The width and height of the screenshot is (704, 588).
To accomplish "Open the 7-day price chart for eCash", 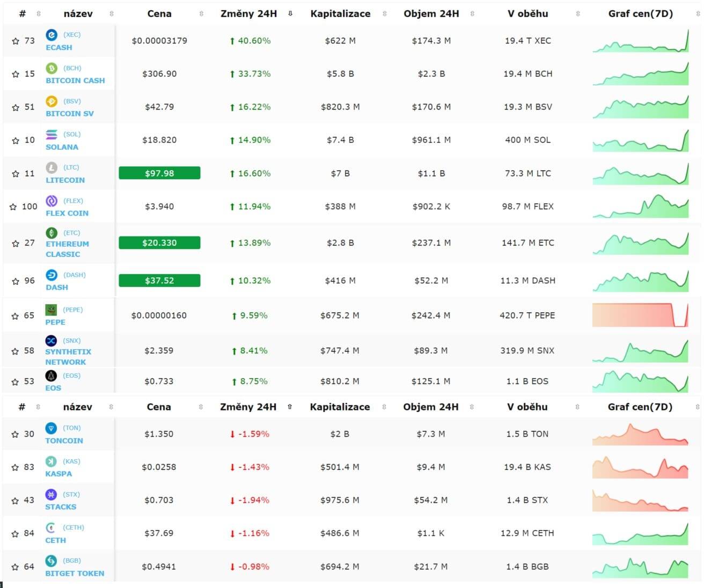I will pos(641,41).
